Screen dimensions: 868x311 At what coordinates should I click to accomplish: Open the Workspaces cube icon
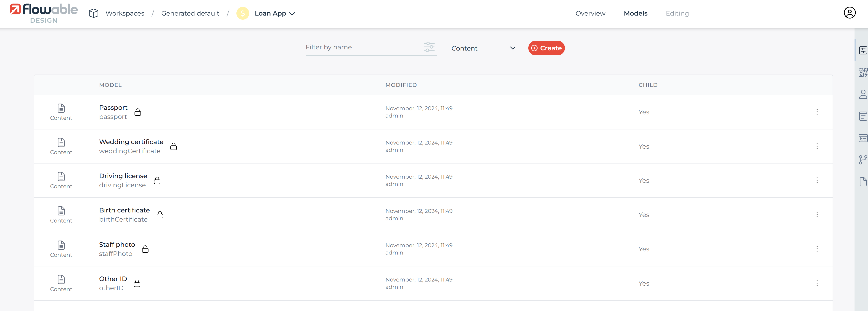tap(93, 13)
